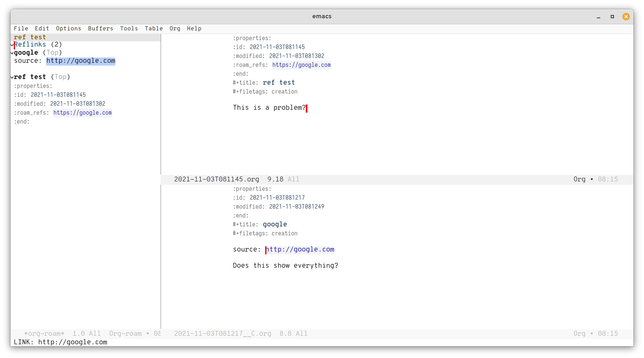
Task: Click the *org-roam* buffer name in mode line
Action: (x=44, y=333)
